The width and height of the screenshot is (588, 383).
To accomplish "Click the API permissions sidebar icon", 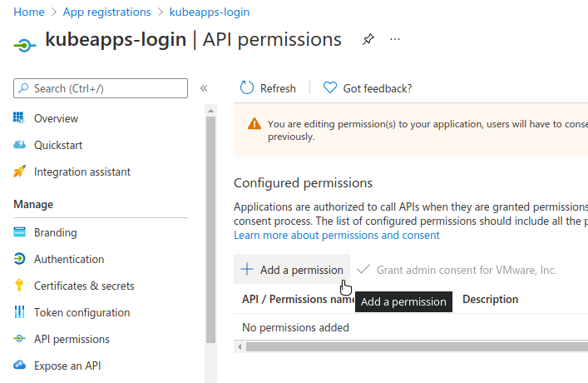I will point(19,339).
